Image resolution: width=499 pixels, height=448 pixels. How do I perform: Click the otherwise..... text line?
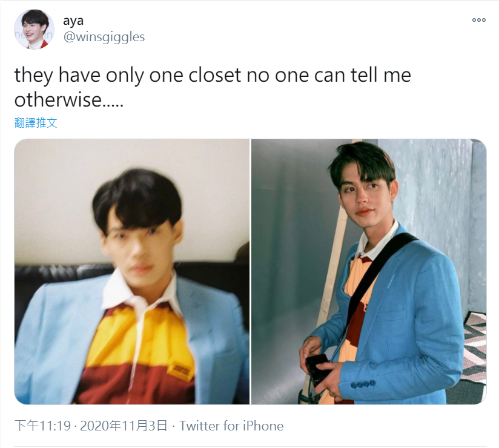[69, 100]
